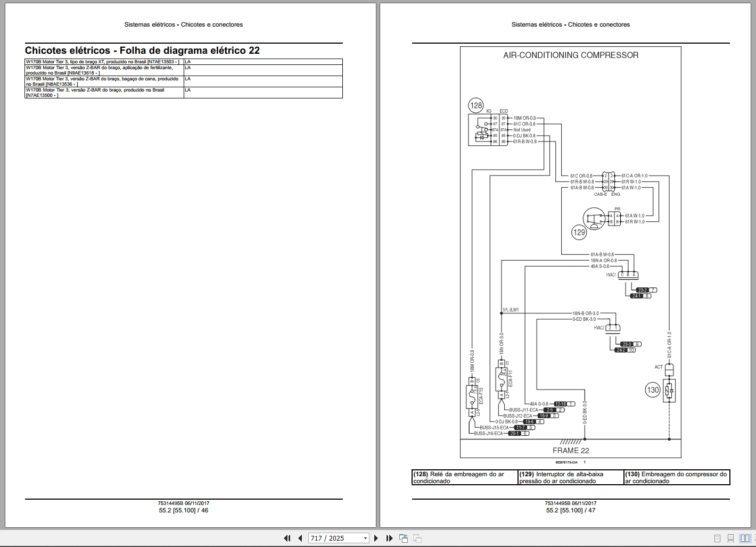Click component callout 128 on diagram
Image resolution: width=756 pixels, height=547 pixels.
coord(476,105)
